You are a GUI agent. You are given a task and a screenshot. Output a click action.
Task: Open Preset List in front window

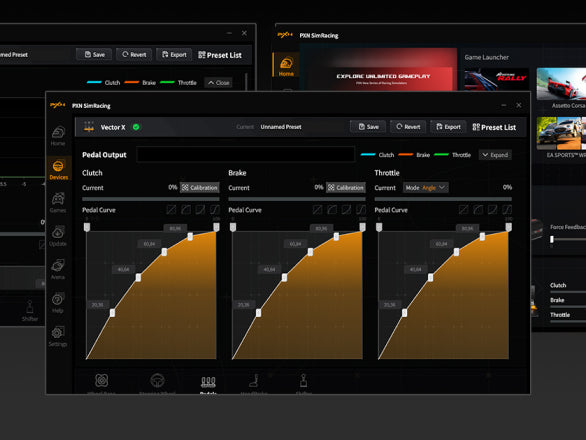(494, 127)
